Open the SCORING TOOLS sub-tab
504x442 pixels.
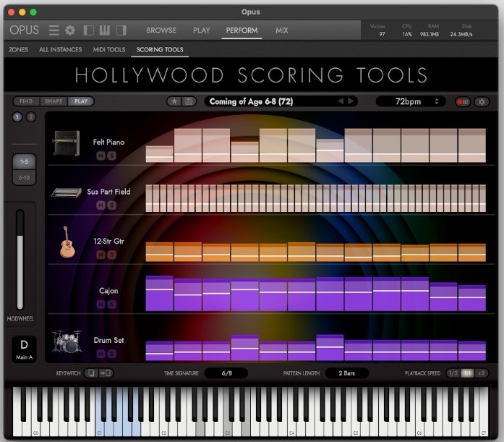160,49
